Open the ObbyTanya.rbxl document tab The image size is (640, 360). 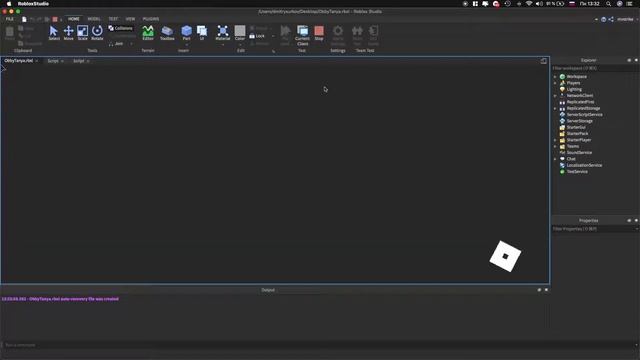pyautogui.click(x=20, y=61)
